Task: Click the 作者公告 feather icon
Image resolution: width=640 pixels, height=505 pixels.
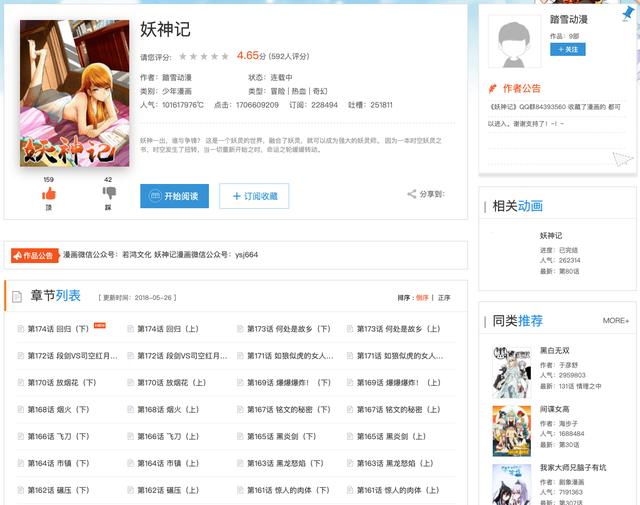Action: [x=493, y=88]
